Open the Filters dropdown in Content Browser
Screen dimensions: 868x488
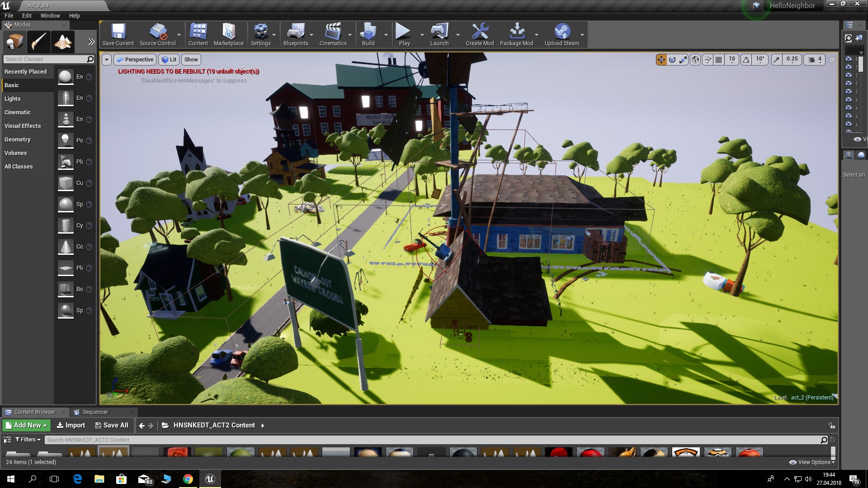coord(28,440)
